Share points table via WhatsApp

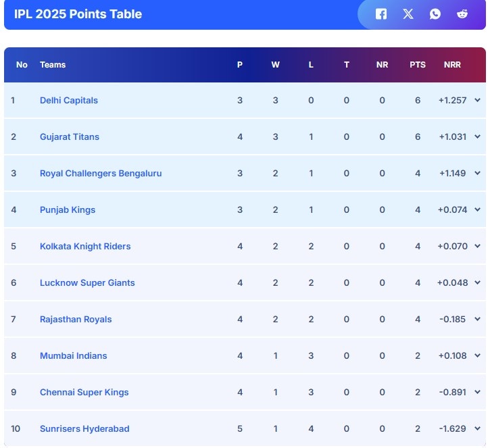click(435, 14)
